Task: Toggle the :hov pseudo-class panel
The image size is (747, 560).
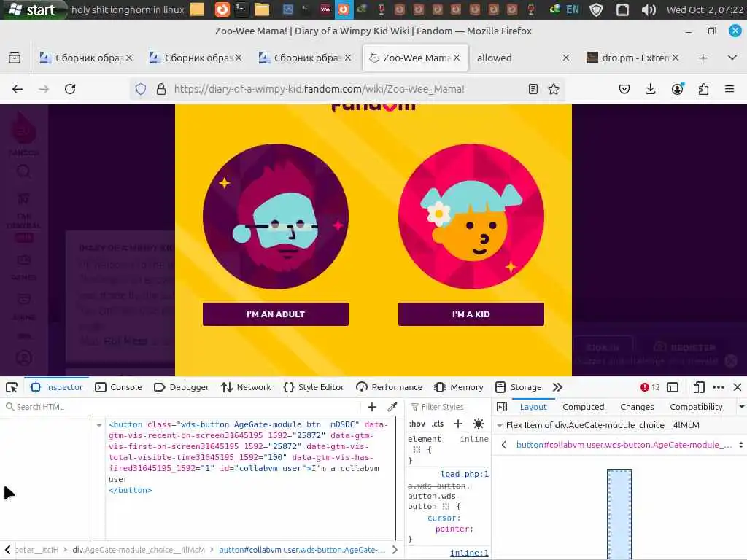Action: pos(417,424)
